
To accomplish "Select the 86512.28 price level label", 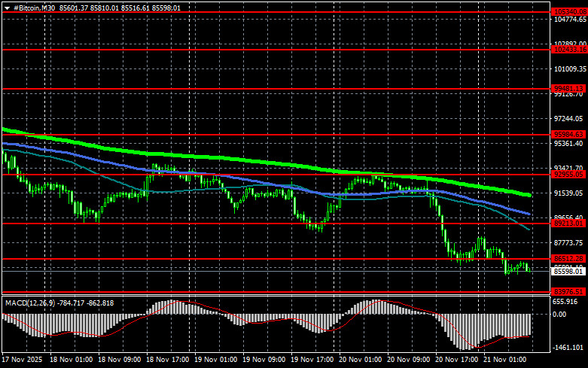I will pos(568,259).
